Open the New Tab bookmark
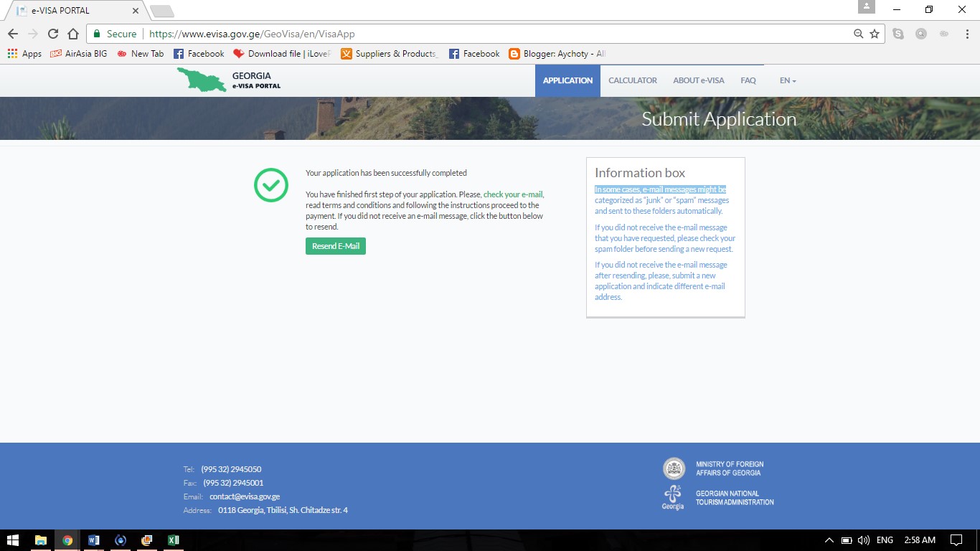This screenshot has width=980, height=551. (140, 54)
